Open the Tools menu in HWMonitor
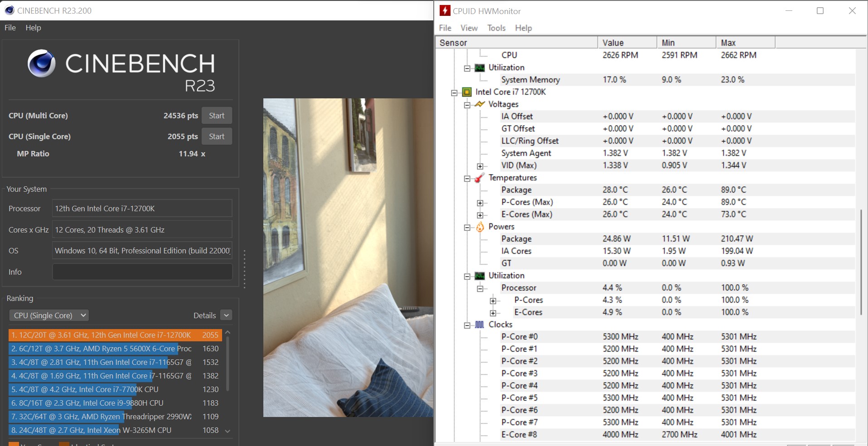The height and width of the screenshot is (446, 868). [x=496, y=28]
